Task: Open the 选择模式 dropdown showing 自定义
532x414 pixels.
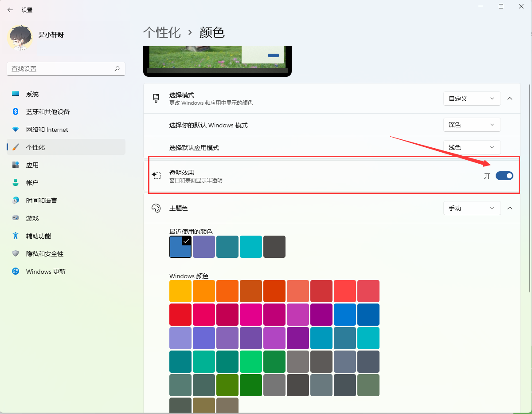Action: (x=472, y=98)
